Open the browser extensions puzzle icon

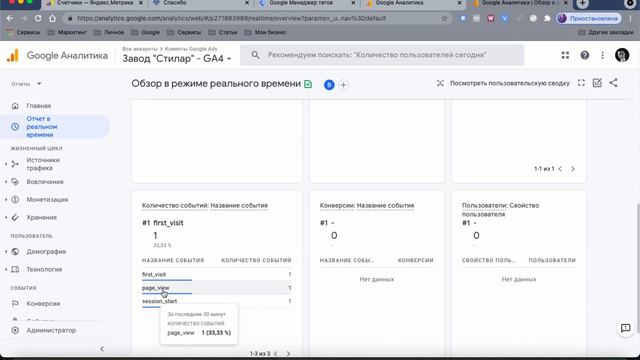pyautogui.click(x=547, y=18)
